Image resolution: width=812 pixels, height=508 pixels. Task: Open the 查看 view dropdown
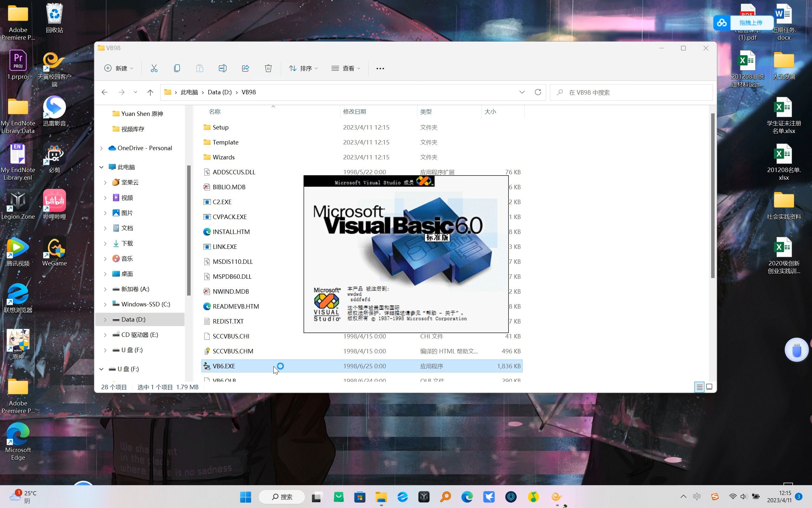(x=346, y=68)
